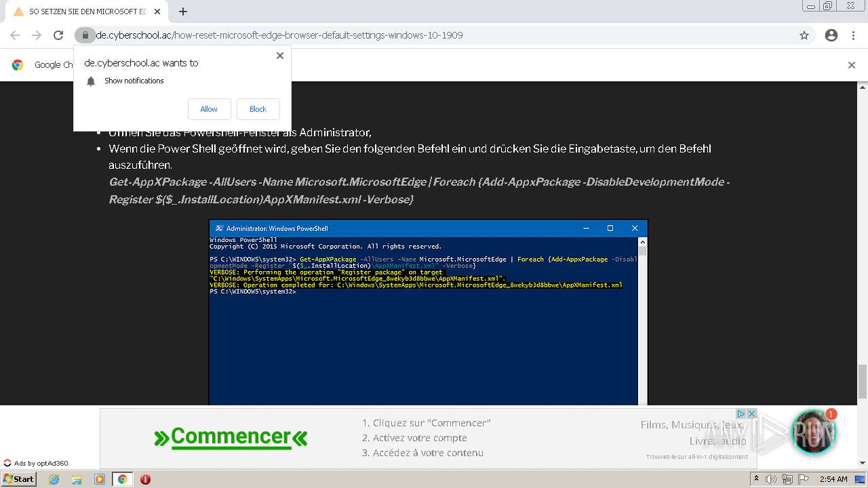The image size is (868, 488).
Task: Click the 2:54 AM clock
Action: (x=833, y=479)
